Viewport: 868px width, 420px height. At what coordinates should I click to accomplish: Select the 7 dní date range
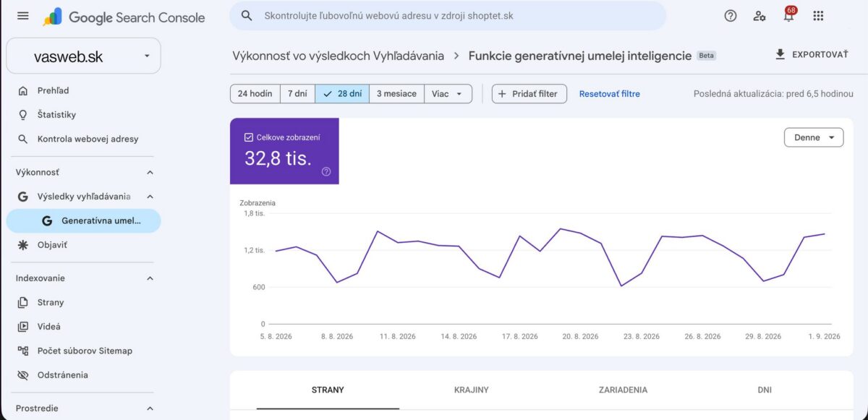pyautogui.click(x=297, y=94)
